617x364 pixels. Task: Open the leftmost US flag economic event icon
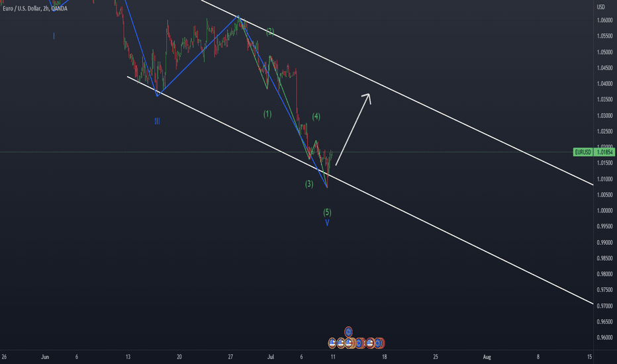332,343
